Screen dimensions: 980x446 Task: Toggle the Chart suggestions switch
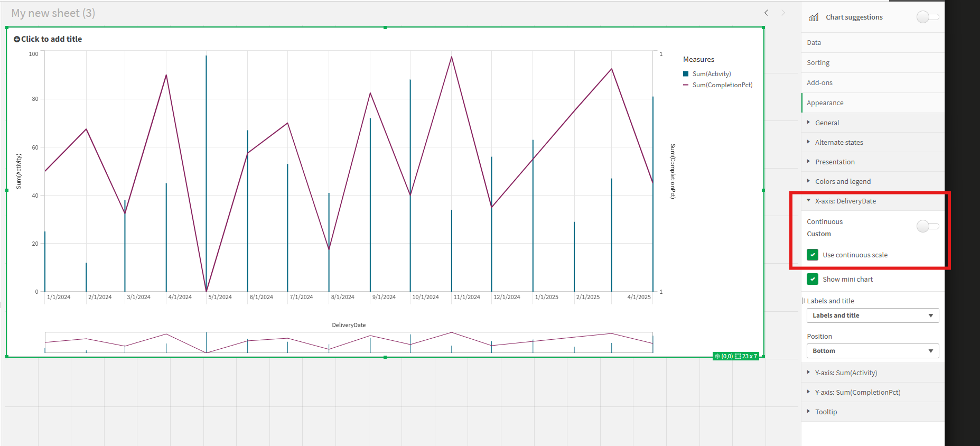pyautogui.click(x=928, y=17)
